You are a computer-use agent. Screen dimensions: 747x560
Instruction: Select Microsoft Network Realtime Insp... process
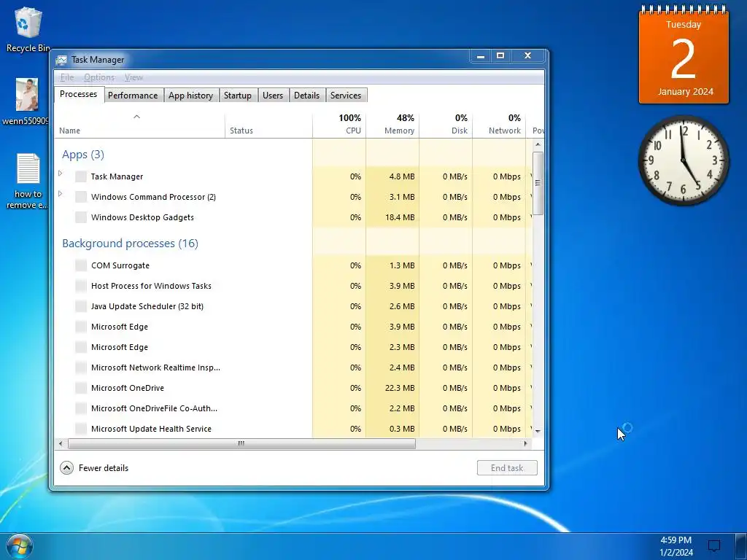293,367
